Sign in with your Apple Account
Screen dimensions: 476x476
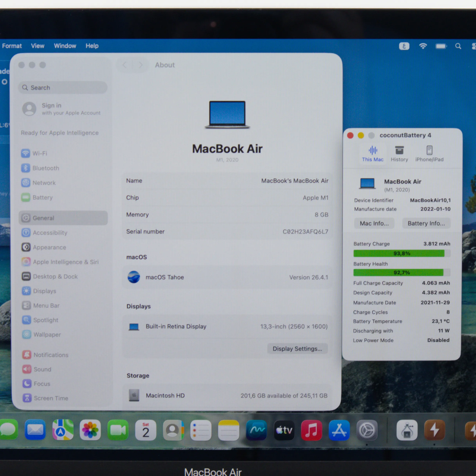[x=62, y=109]
